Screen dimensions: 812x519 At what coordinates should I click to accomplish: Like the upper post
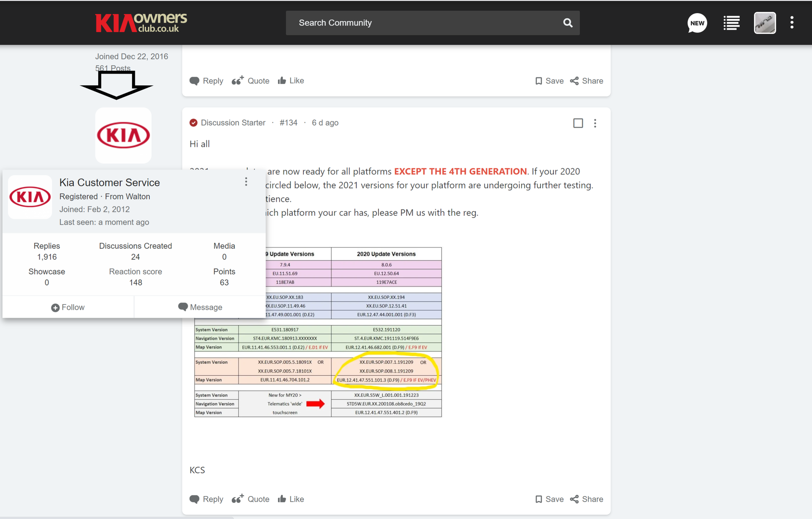291,81
